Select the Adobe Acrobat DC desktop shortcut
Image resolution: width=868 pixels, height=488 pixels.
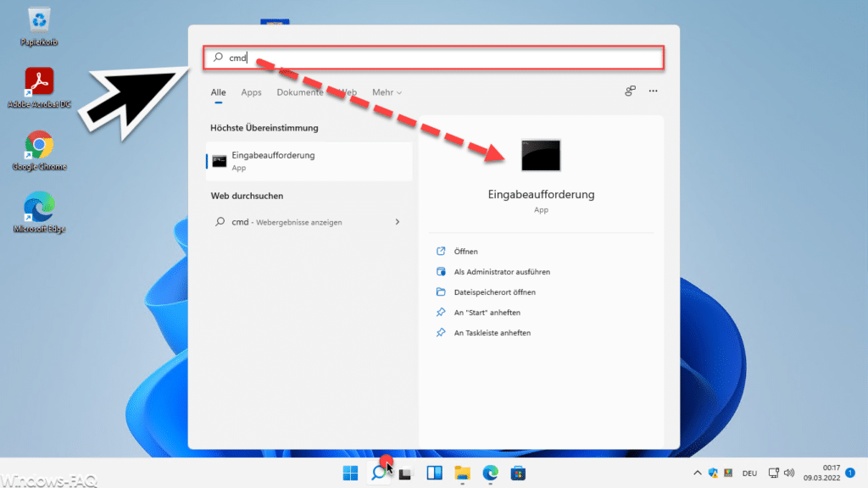[x=39, y=87]
